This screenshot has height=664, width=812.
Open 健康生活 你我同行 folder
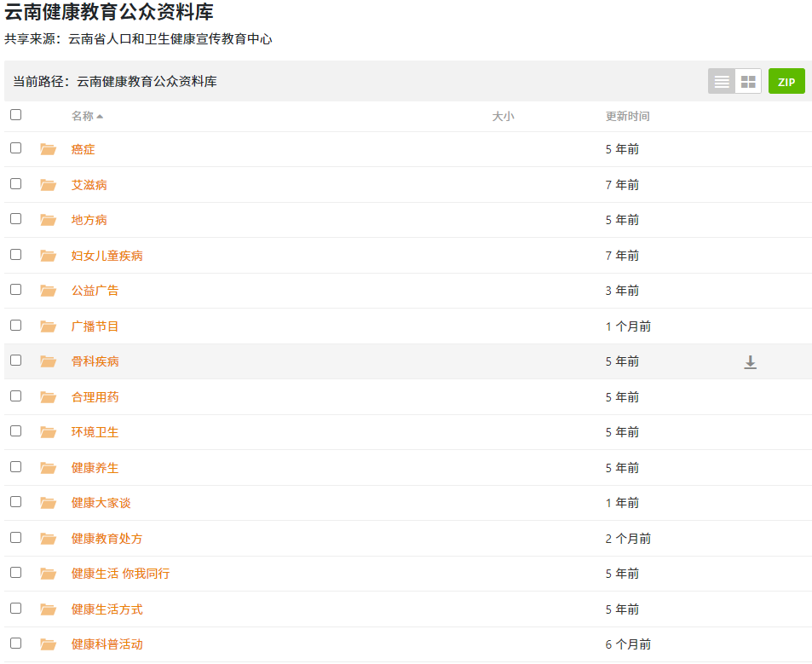click(120, 574)
